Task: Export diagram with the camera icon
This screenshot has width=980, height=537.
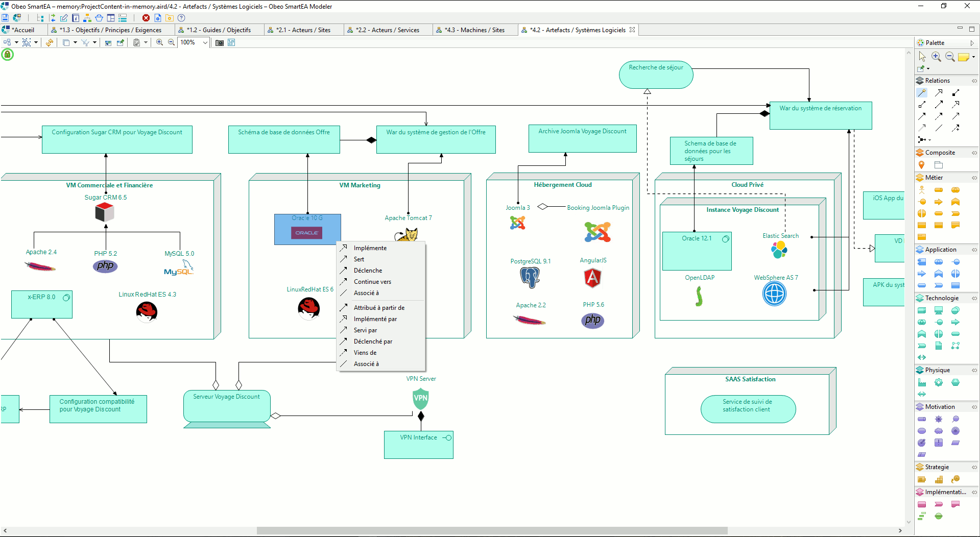Action: pyautogui.click(x=220, y=42)
